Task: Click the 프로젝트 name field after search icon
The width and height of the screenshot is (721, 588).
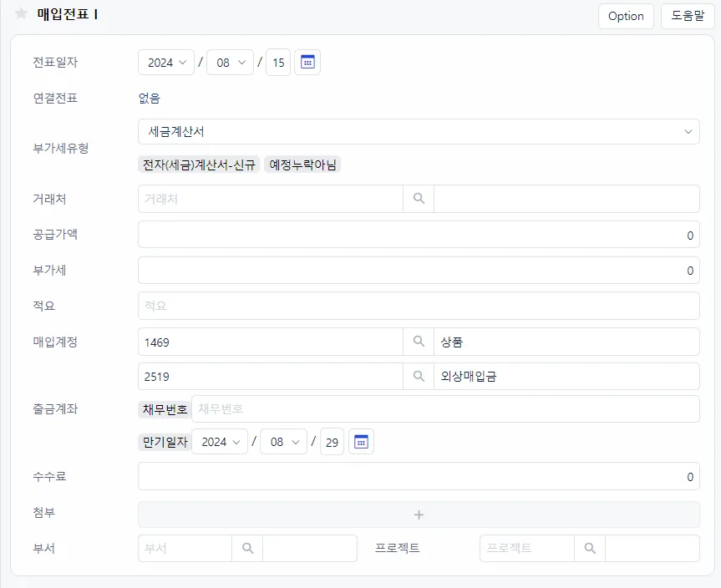Action: click(652, 548)
